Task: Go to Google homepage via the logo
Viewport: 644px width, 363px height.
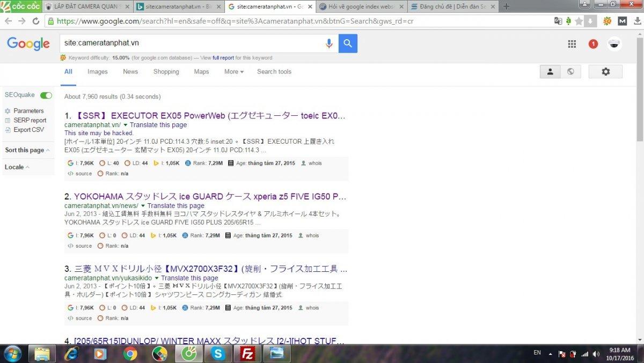Action: 28,44
